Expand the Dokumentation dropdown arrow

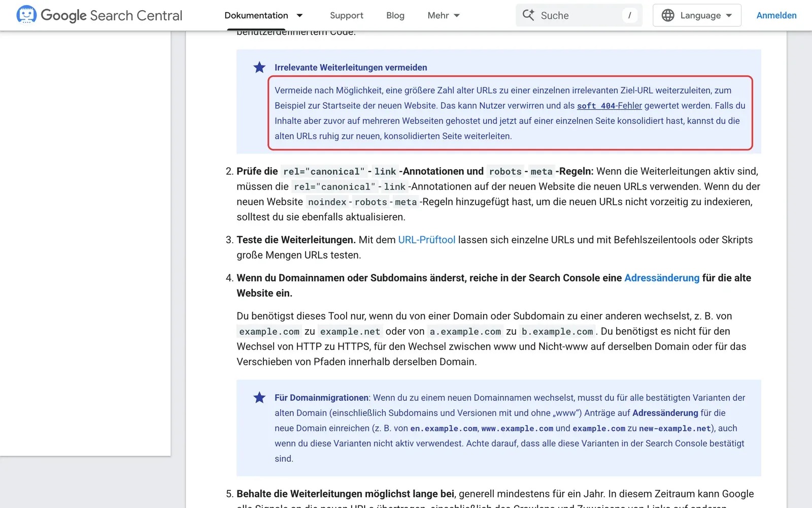(x=299, y=16)
